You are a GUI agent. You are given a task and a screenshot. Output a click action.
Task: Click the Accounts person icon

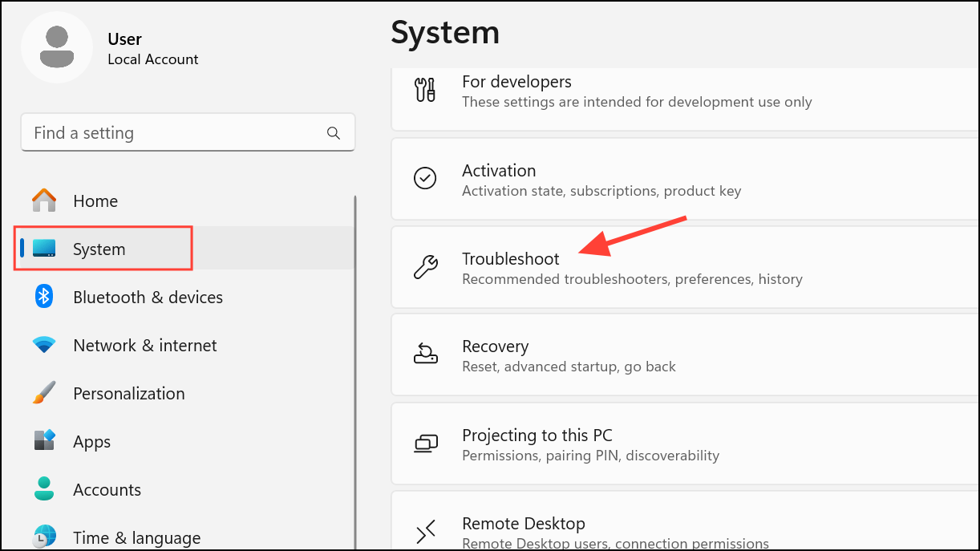43,489
